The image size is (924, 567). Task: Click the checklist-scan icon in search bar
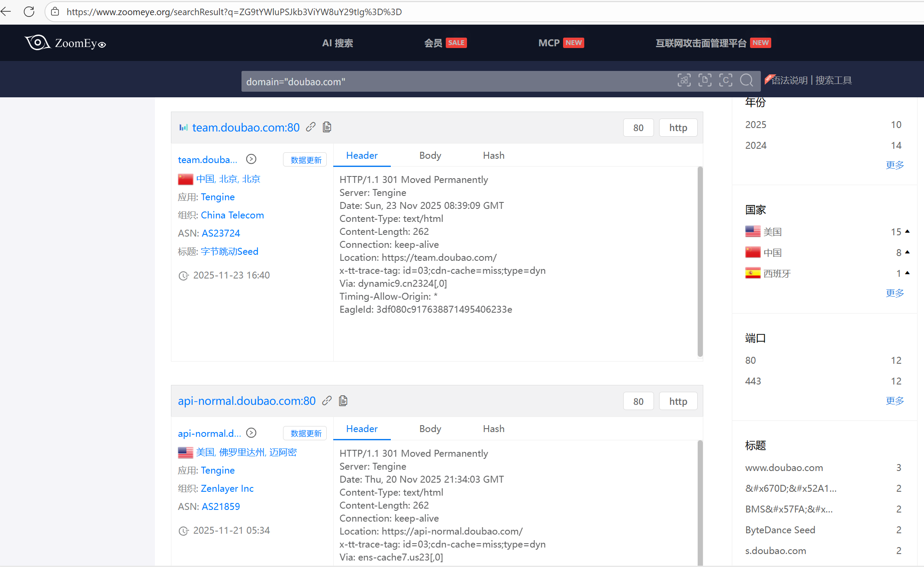pyautogui.click(x=684, y=80)
